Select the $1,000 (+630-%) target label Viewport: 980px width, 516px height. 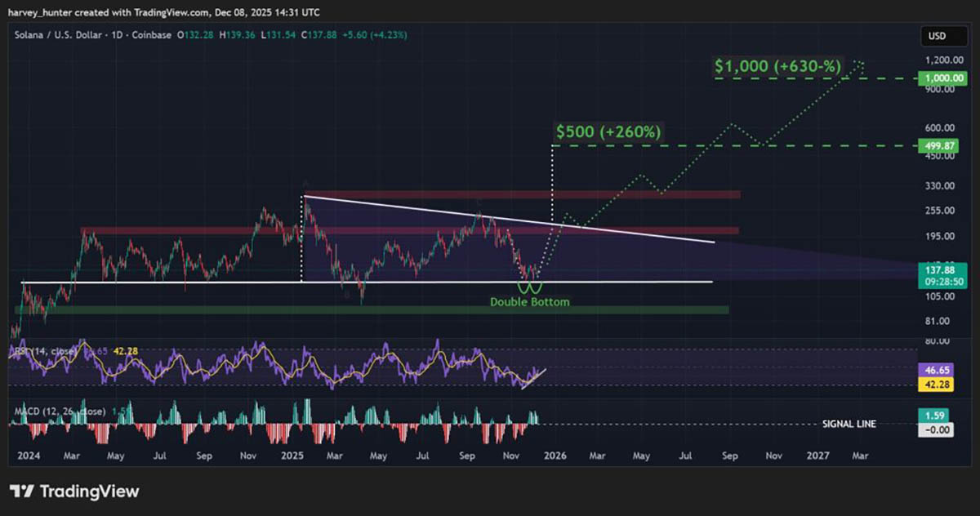(777, 67)
